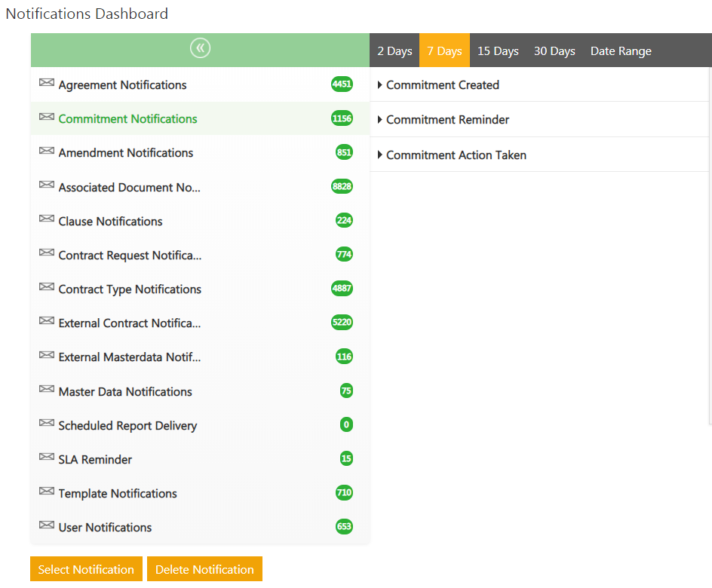Open the Date Range filter tab
The width and height of the screenshot is (712, 588).
(621, 51)
